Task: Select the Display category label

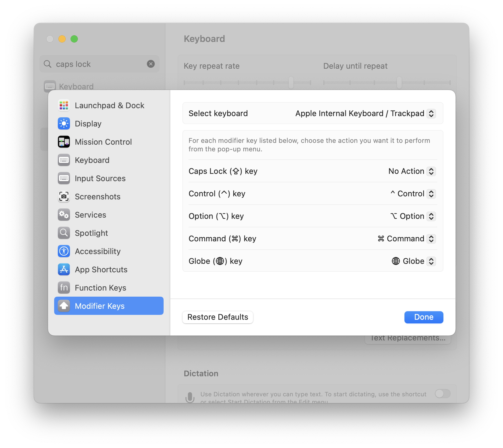Action: coord(88,124)
